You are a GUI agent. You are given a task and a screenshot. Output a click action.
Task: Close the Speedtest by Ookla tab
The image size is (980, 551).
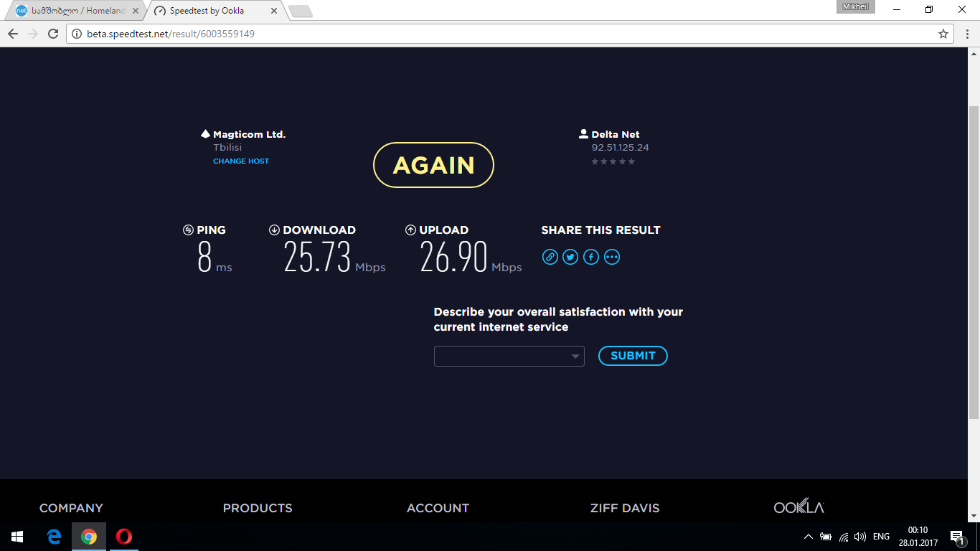[x=273, y=11]
